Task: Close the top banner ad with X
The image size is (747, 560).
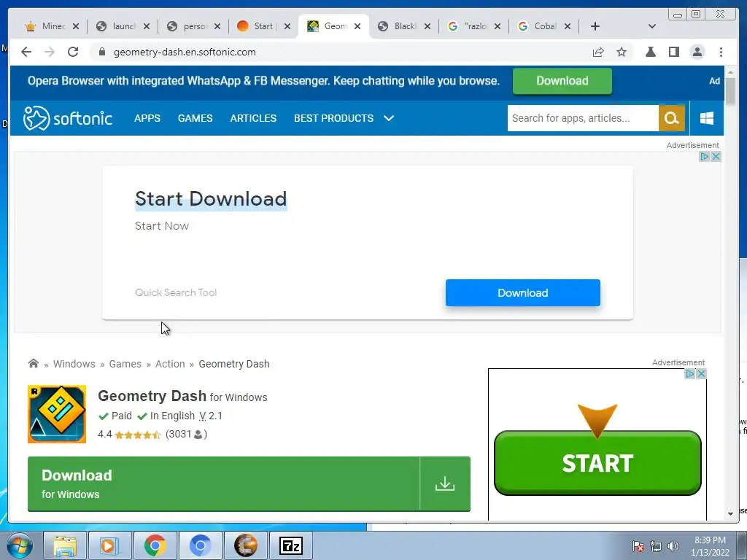Action: (716, 156)
